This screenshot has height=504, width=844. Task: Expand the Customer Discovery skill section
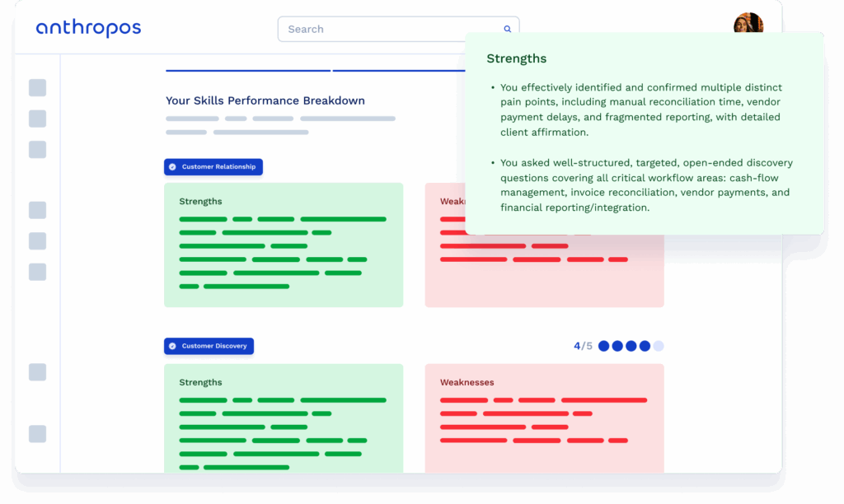point(209,346)
